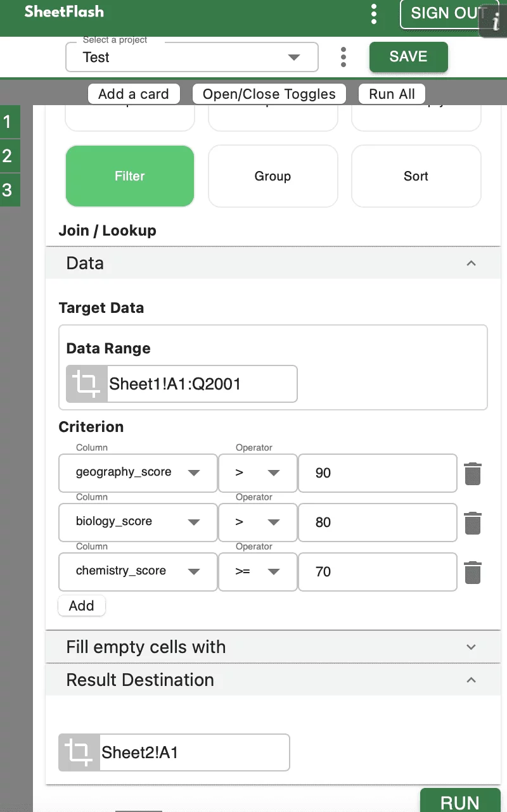Switch to card 3 in the sidebar

point(8,190)
